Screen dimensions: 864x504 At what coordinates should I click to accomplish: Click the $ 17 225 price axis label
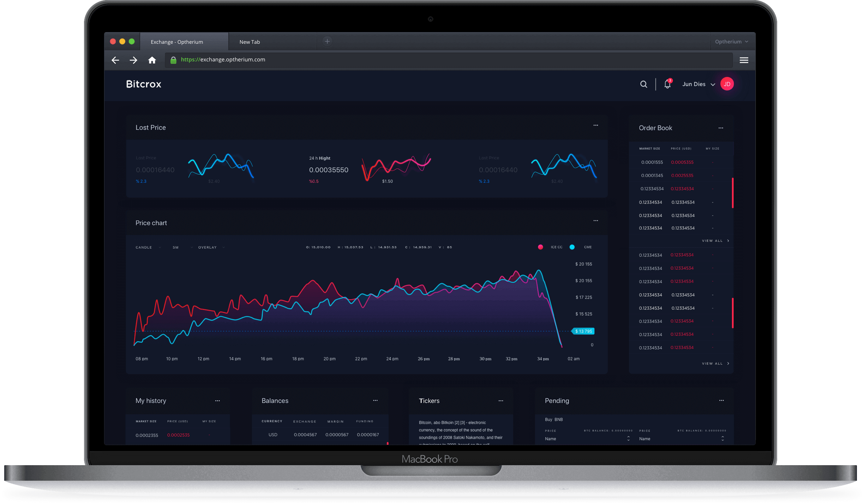584,298
